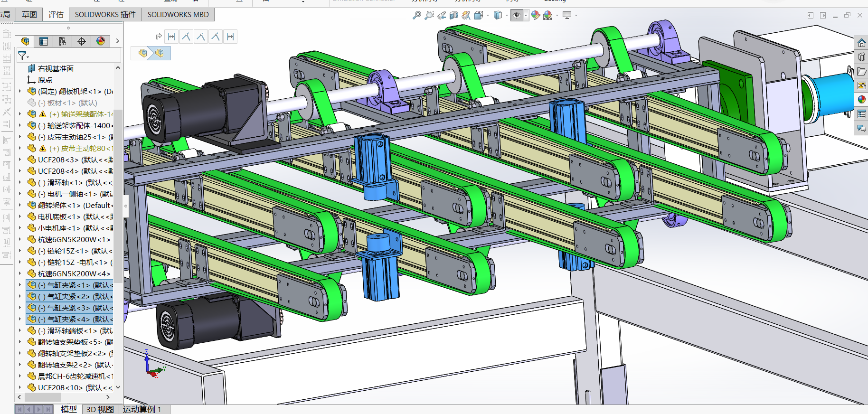Open the Dynamic Annotation Views icon
Image resolution: width=868 pixels, height=414 pixels.
tap(466, 15)
